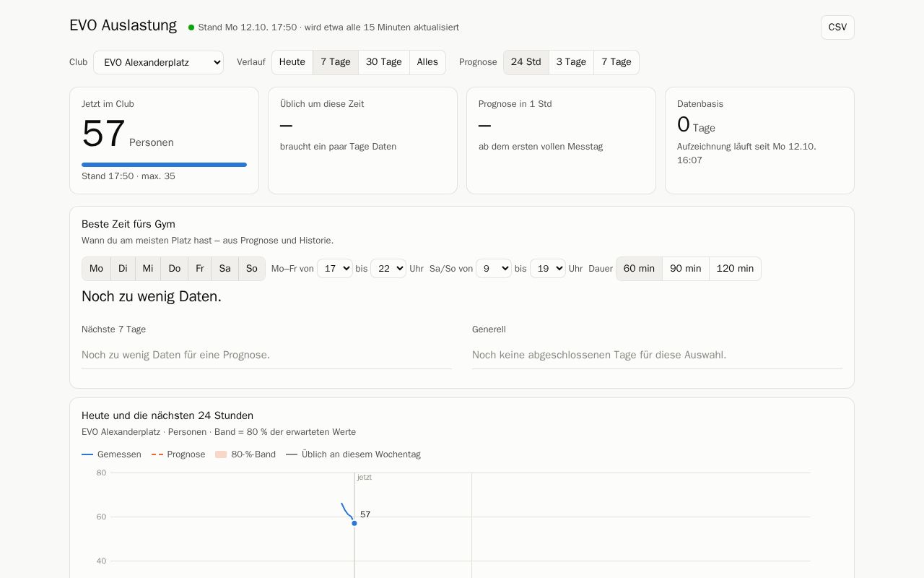Toggle the Fr weekday filter
This screenshot has width=924, height=578.
click(x=200, y=269)
